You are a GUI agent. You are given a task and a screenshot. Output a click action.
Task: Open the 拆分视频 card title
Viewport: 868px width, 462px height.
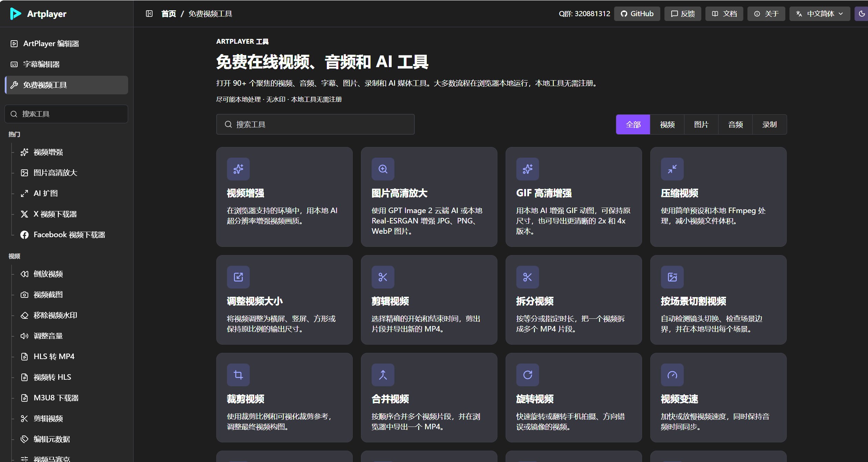point(535,301)
